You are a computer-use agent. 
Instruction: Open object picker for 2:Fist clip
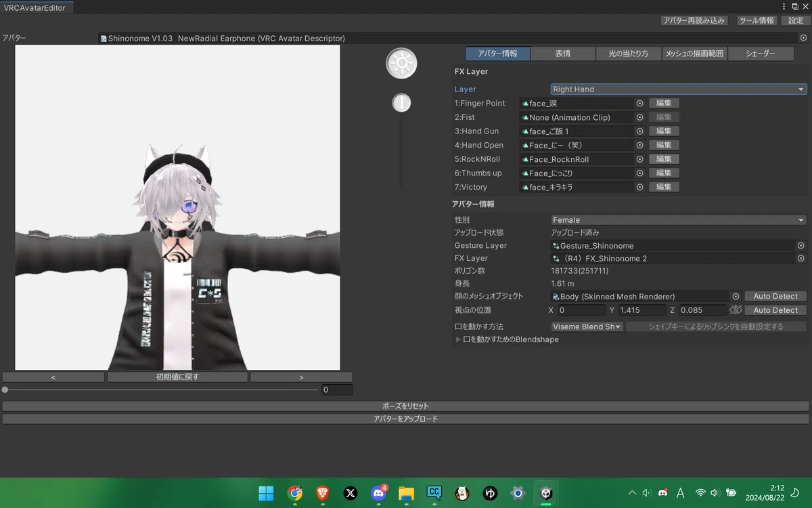pos(639,117)
